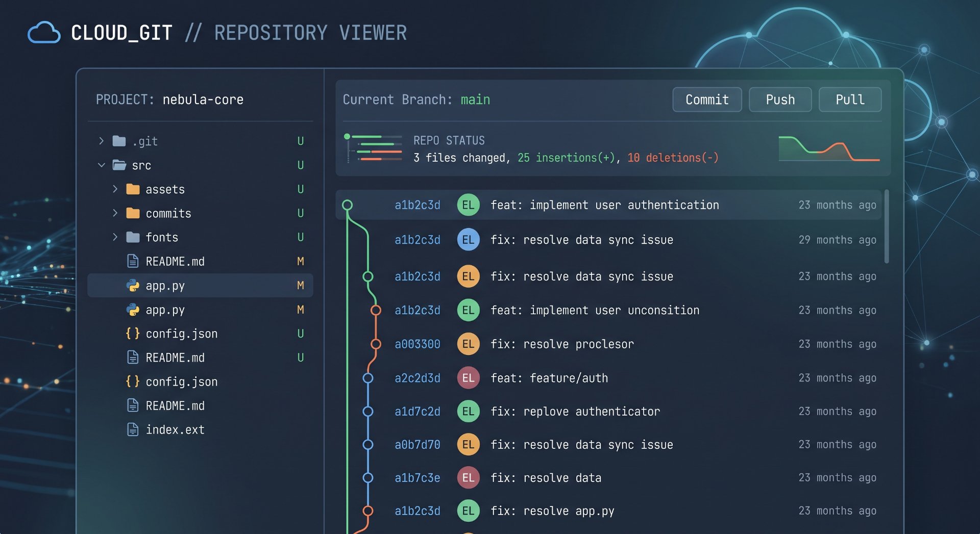Screen dimensions: 980x534
Task: Click the main branch name
Action: (x=475, y=99)
